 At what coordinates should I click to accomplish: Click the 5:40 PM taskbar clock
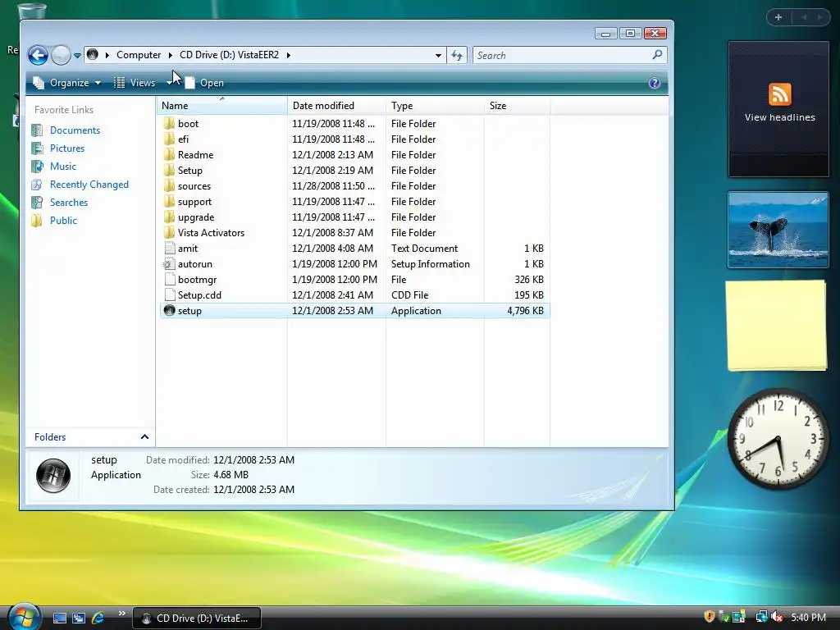pyautogui.click(x=808, y=618)
